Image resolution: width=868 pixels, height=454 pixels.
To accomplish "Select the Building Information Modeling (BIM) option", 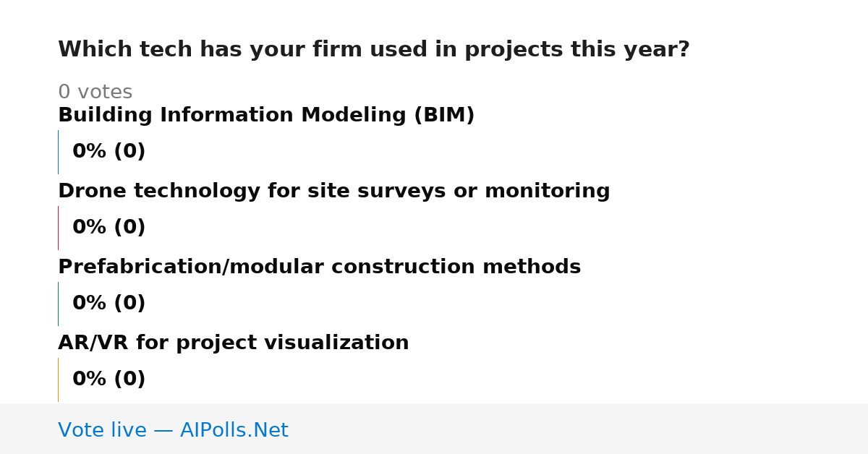I will [x=266, y=116].
